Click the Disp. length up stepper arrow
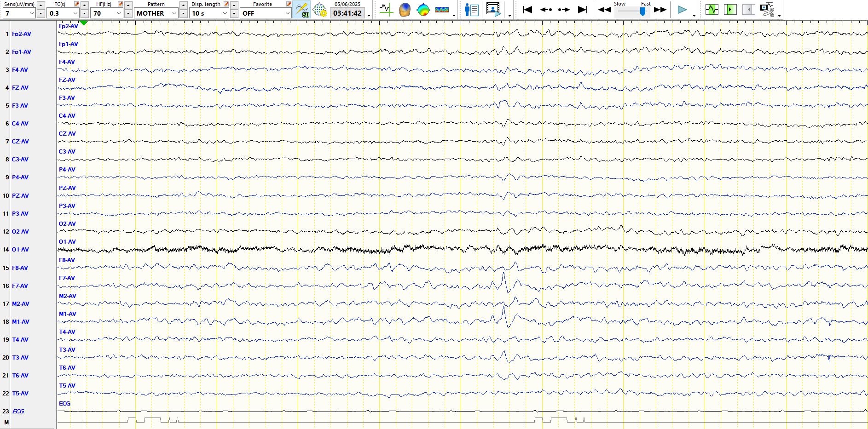The width and height of the screenshot is (868, 429). point(234,5)
